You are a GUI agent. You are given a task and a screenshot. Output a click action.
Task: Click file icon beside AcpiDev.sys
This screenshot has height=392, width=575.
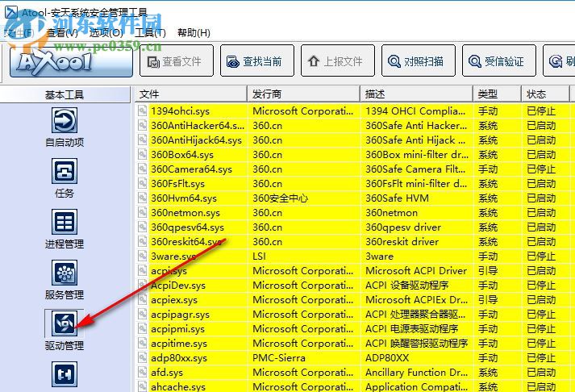143,286
